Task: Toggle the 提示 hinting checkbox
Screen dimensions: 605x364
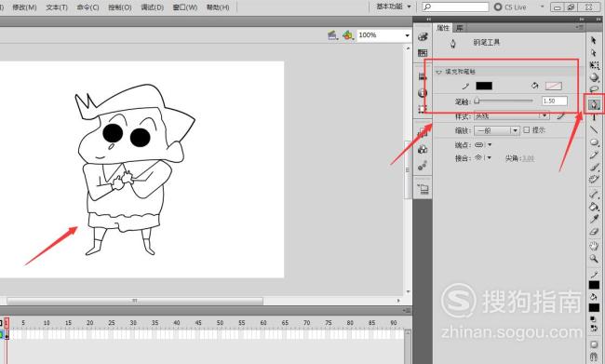Action: click(x=526, y=130)
